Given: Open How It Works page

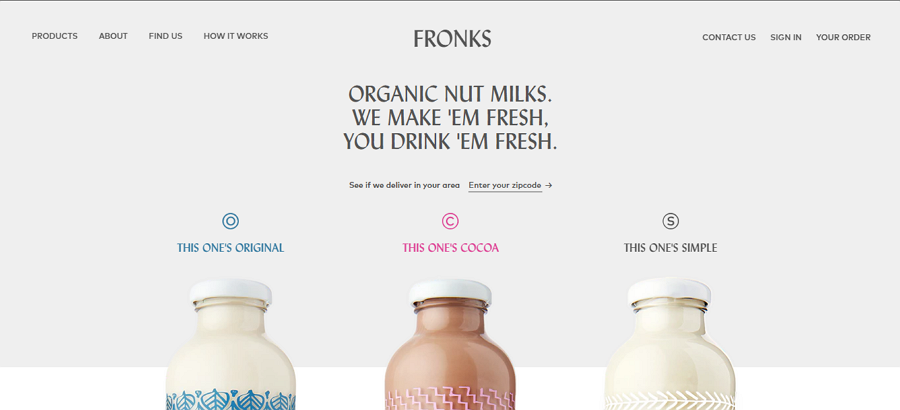Looking at the screenshot, I should pyautogui.click(x=235, y=36).
